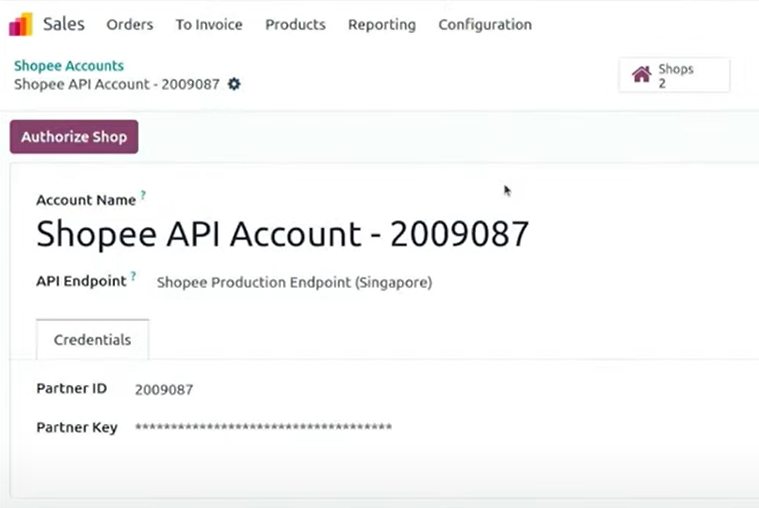The width and height of the screenshot is (759, 508).
Task: Click the Odoo Sales app logo icon
Action: pyautogui.click(x=21, y=24)
